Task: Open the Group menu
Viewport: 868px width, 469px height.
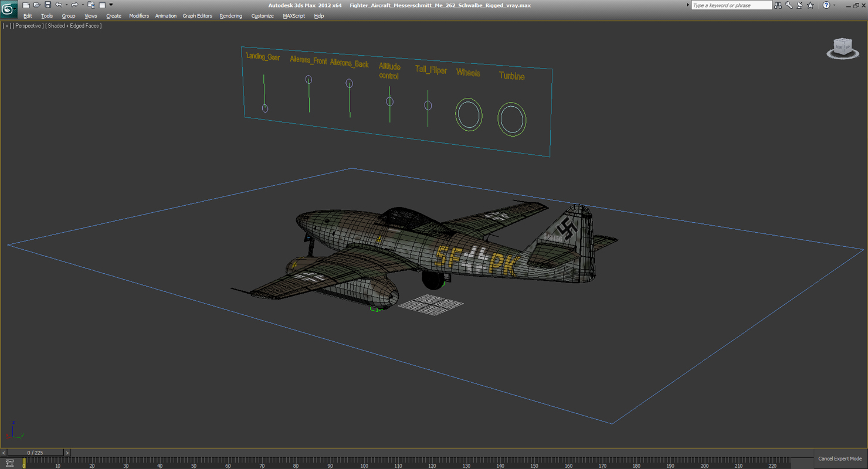Action: coord(69,16)
